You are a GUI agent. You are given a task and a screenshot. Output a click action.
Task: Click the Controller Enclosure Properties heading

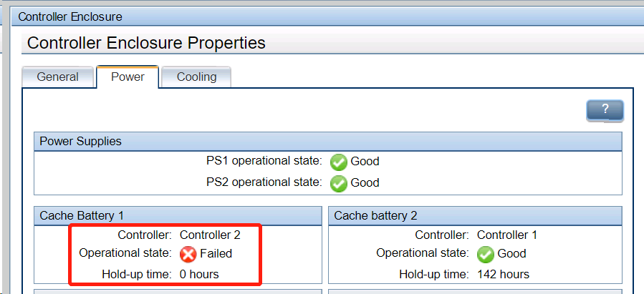[146, 43]
